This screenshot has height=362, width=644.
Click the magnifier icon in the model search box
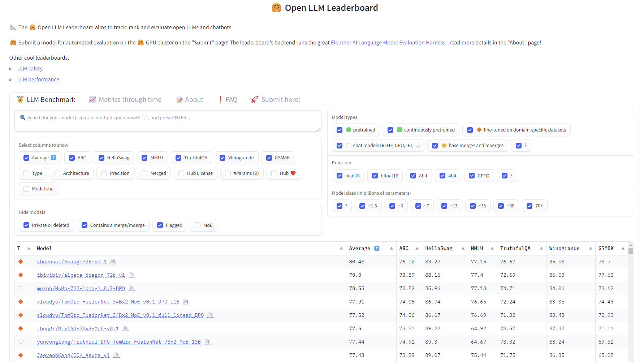coord(23,117)
